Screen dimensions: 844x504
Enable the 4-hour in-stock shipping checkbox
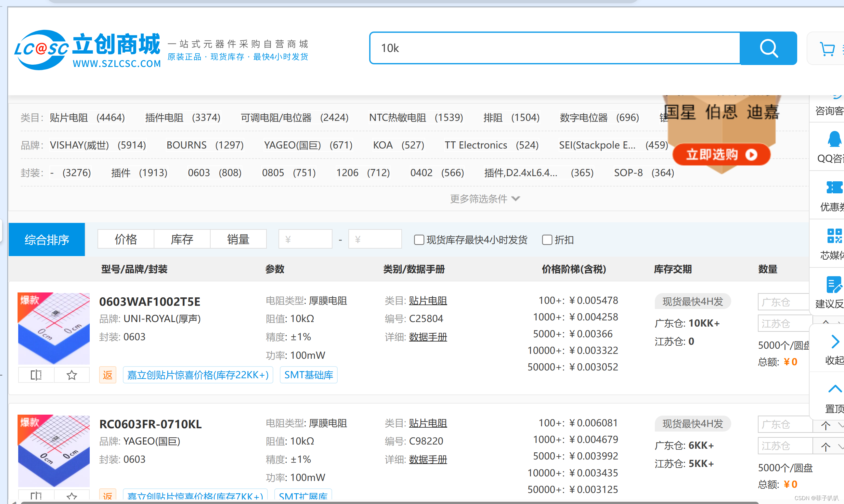tap(419, 240)
